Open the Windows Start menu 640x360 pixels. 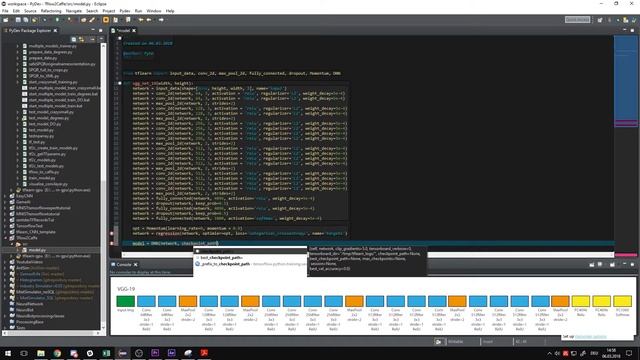pyautogui.click(x=8, y=353)
